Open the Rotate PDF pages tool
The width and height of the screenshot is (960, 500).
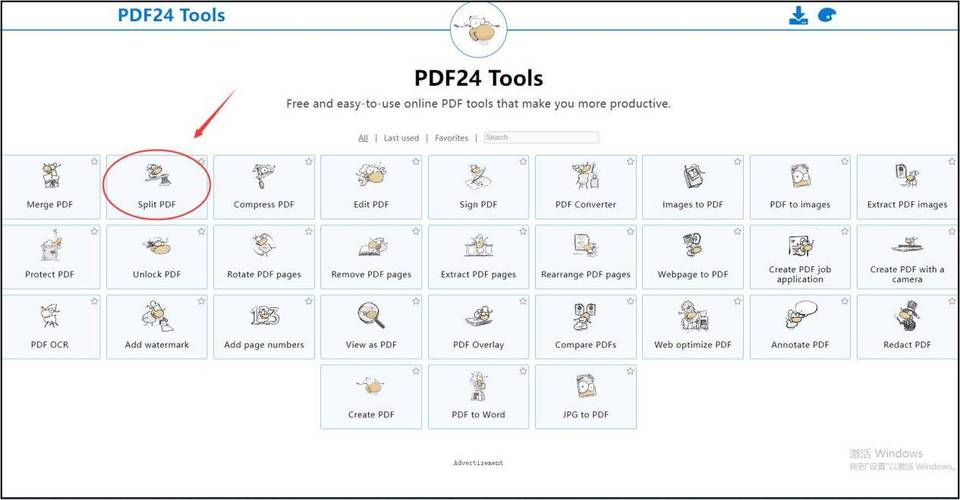tap(264, 257)
